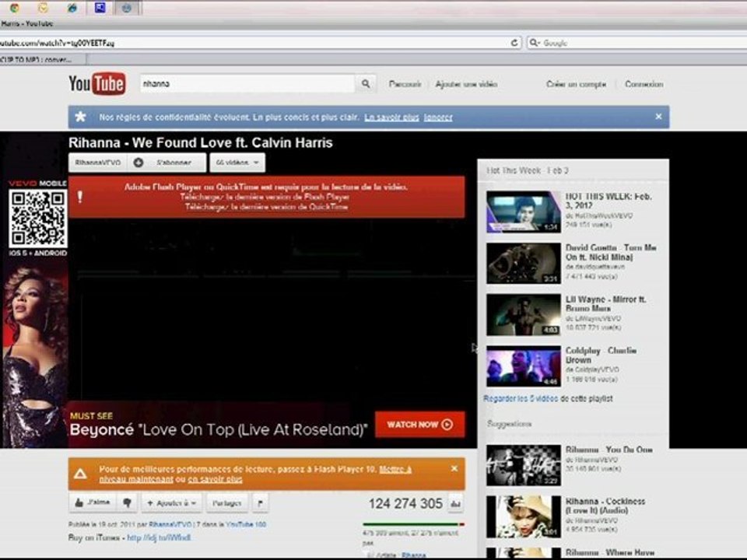Open the RihannaVEVO channel button
Image resolution: width=747 pixels, height=560 pixels.
coord(98,163)
